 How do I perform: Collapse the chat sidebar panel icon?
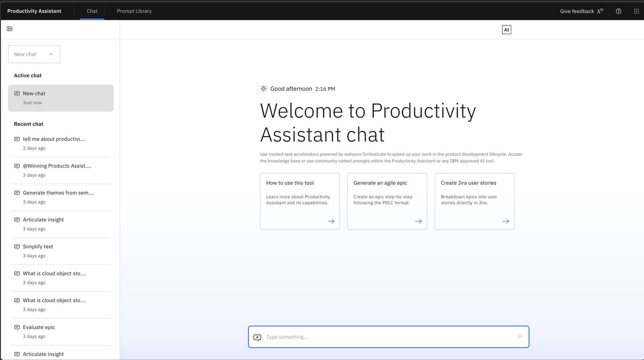coord(10,29)
